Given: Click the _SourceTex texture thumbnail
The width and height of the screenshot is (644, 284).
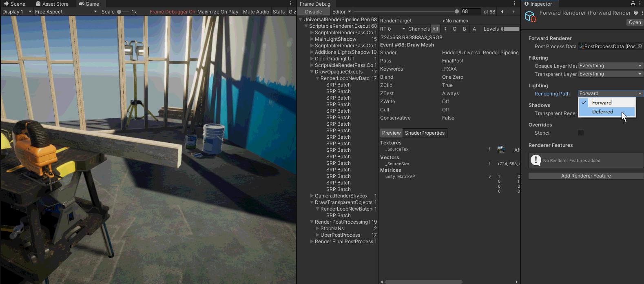Looking at the screenshot, I should (501, 150).
